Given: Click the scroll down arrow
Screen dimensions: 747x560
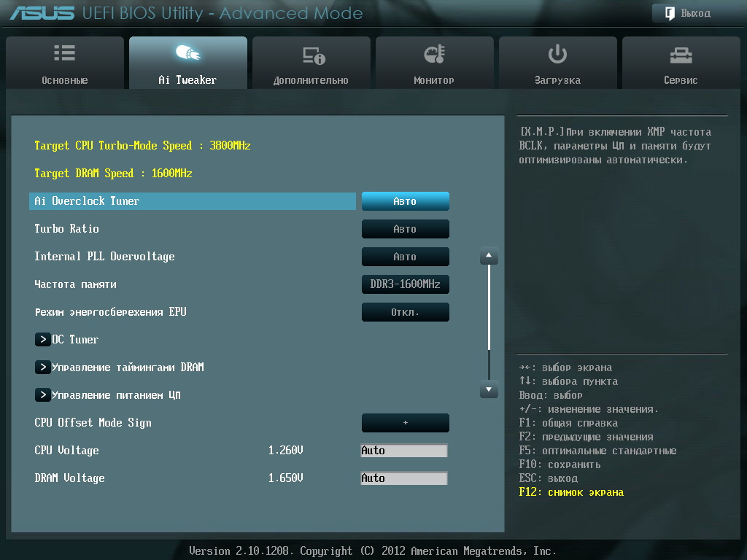Looking at the screenshot, I should click(x=489, y=389).
